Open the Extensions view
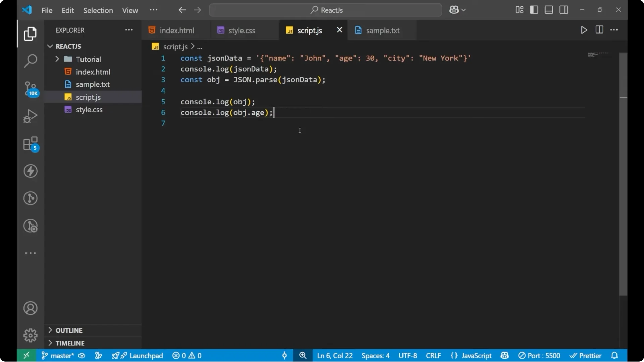This screenshot has width=644, height=362. 30,143
